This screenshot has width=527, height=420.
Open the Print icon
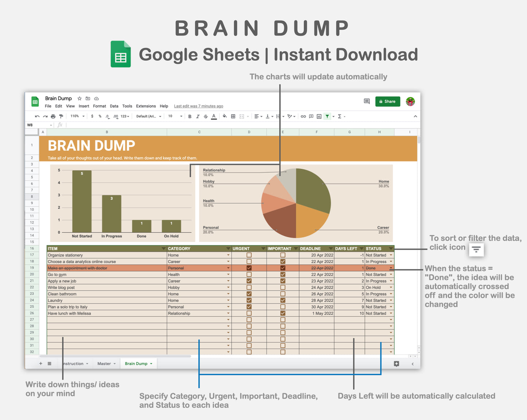click(x=53, y=116)
